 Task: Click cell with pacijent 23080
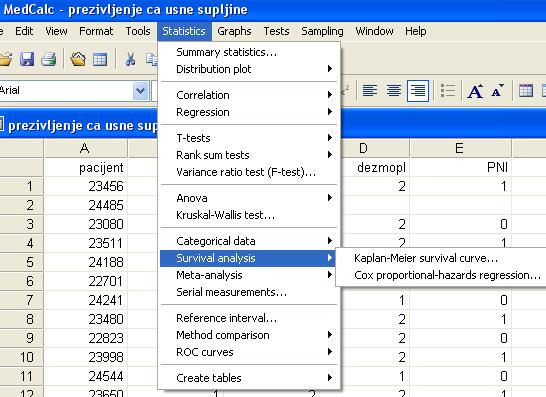pyautogui.click(x=85, y=224)
